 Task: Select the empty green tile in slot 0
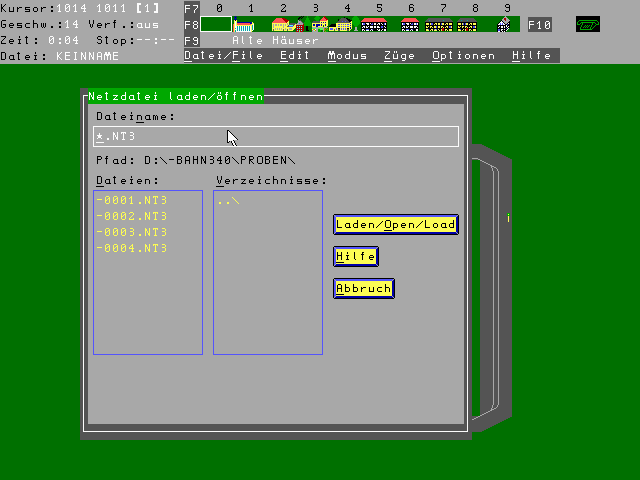point(216,24)
